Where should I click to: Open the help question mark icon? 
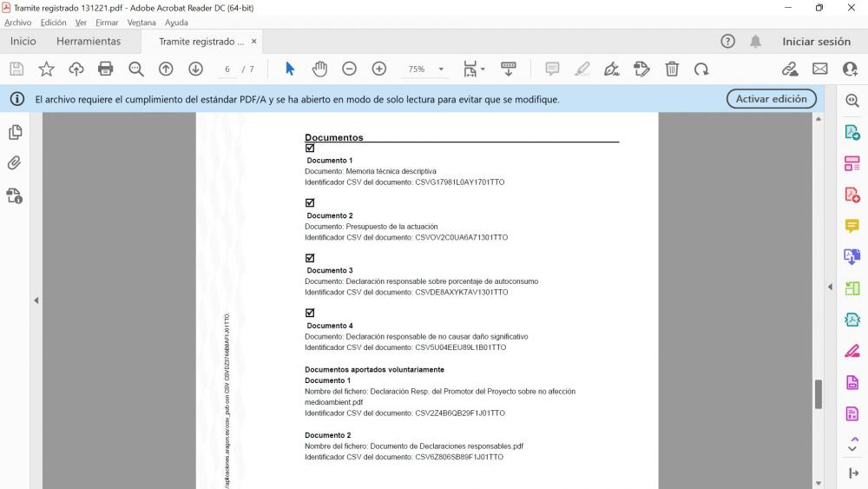(728, 41)
